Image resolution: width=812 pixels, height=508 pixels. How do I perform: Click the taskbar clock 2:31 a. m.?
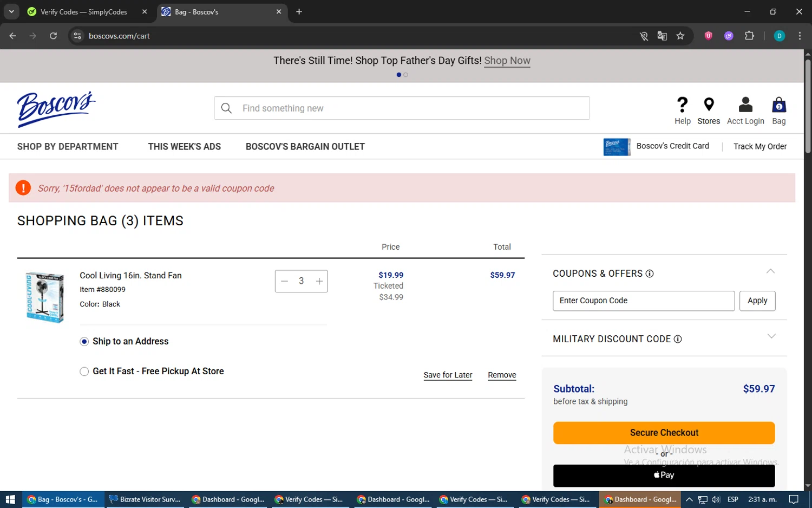point(762,499)
